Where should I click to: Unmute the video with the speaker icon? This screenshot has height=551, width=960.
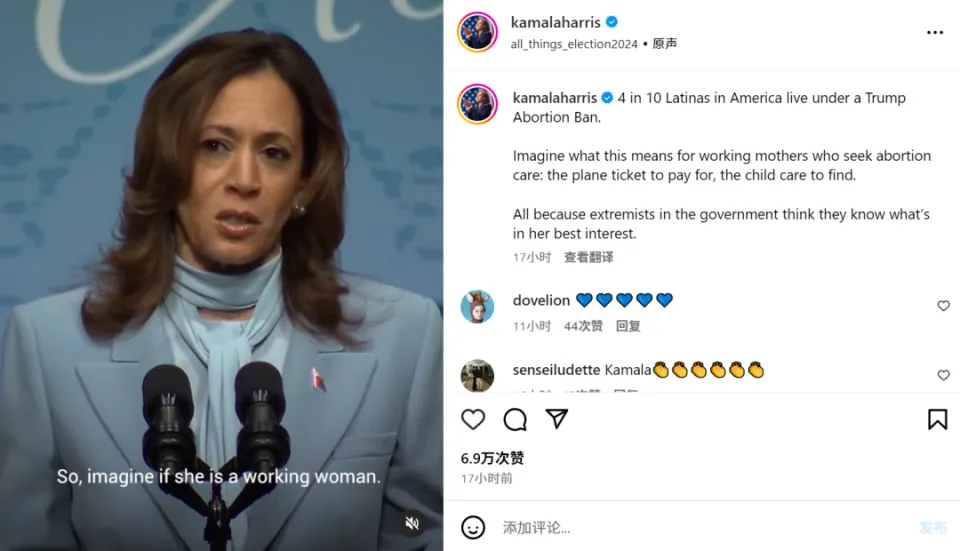click(412, 523)
